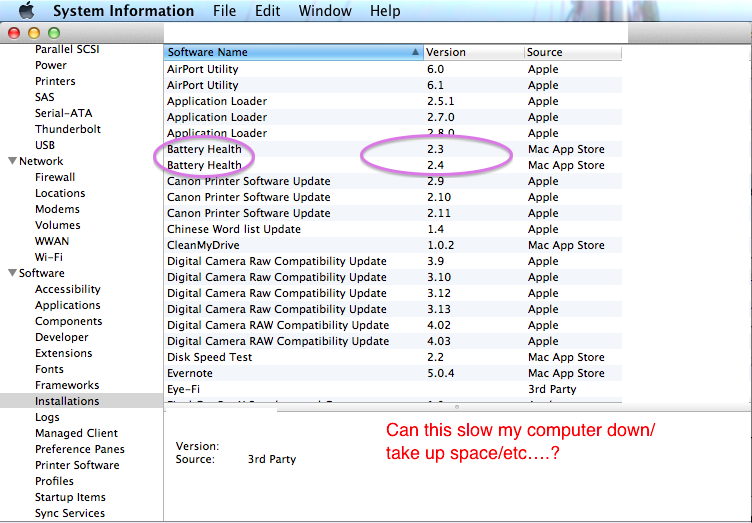The image size is (752, 523).
Task: Select Profiles in the sidebar
Action: (54, 481)
